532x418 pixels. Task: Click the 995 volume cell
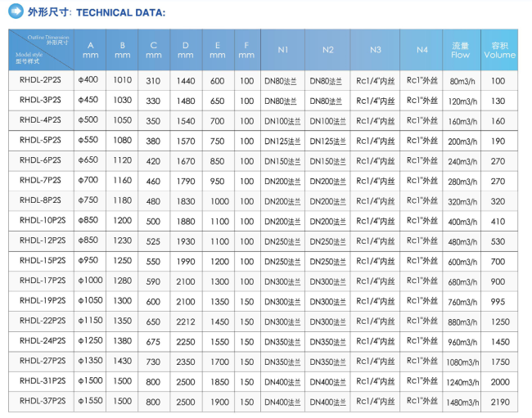point(498,301)
